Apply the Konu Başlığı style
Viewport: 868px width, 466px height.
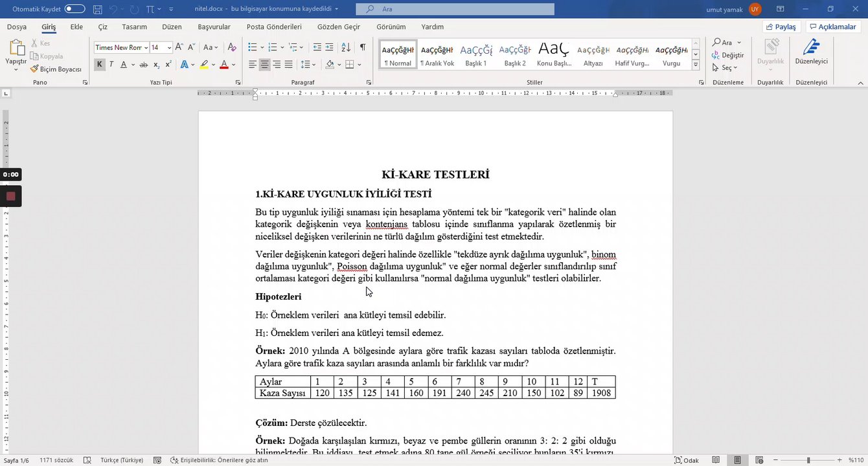pyautogui.click(x=554, y=54)
